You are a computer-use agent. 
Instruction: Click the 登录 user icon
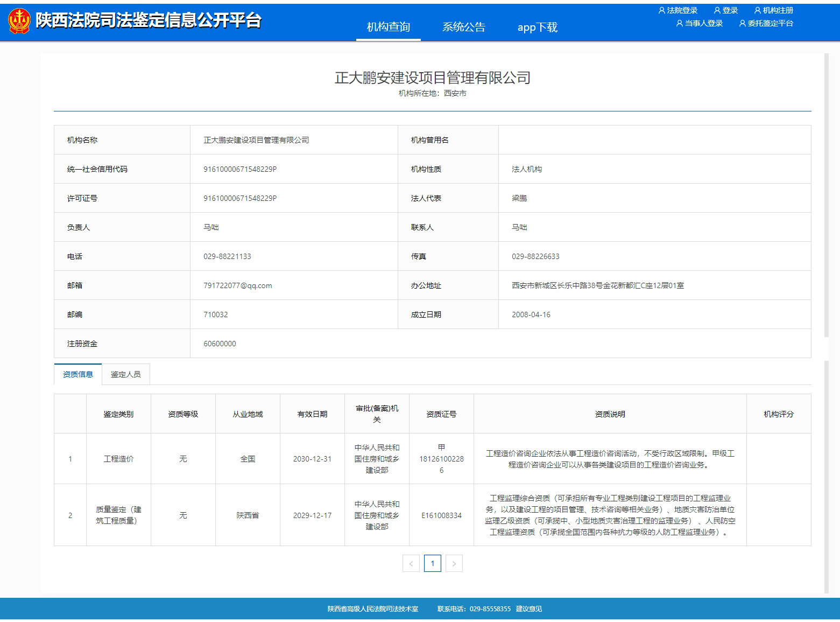coord(717,11)
